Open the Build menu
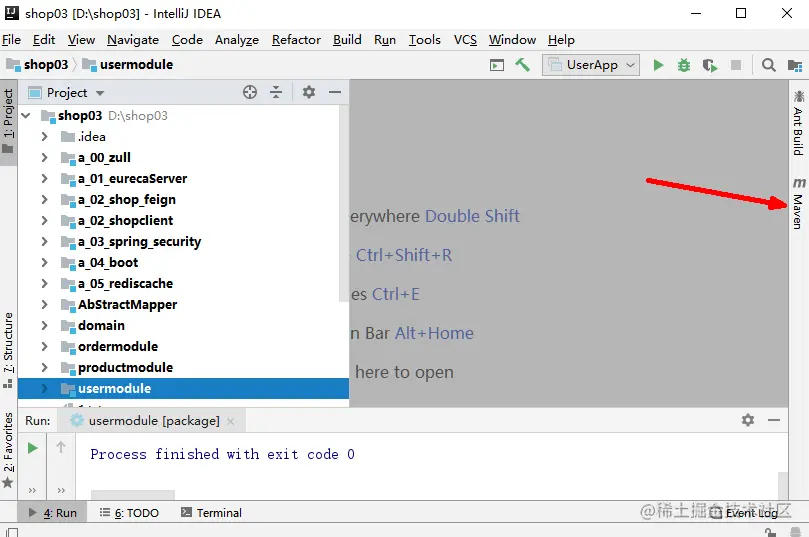Screen dimensions: 809x537 pos(347,40)
